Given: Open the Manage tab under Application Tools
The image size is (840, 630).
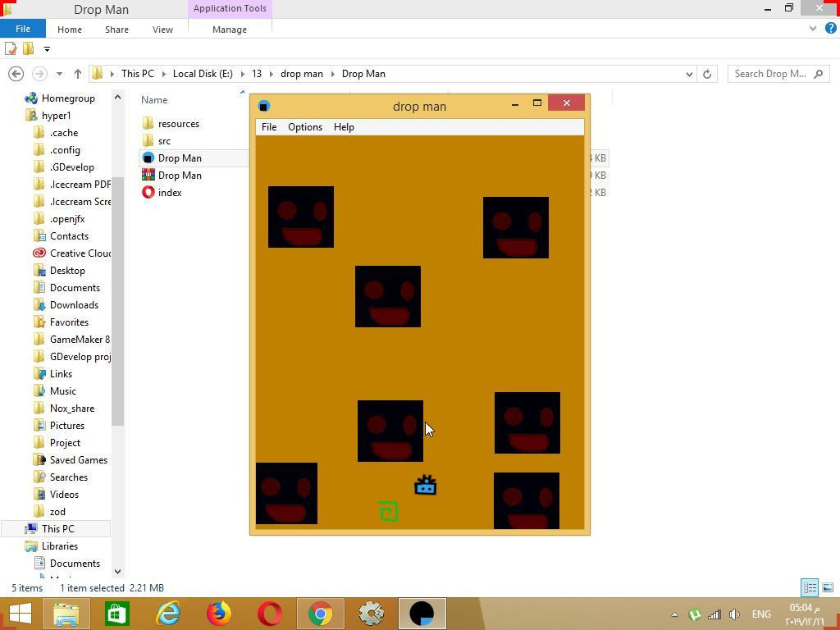Looking at the screenshot, I should (230, 30).
